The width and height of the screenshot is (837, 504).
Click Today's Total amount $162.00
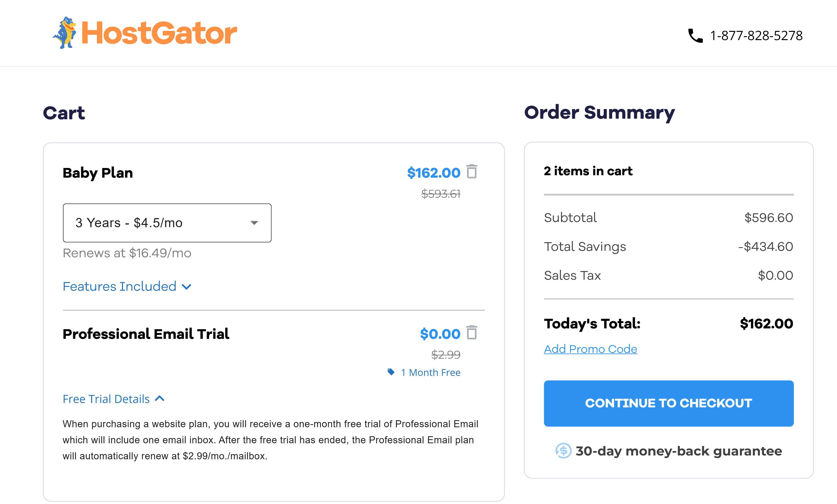click(766, 323)
